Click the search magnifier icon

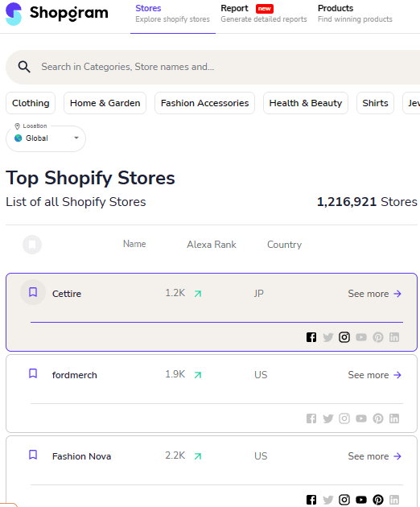[24, 67]
